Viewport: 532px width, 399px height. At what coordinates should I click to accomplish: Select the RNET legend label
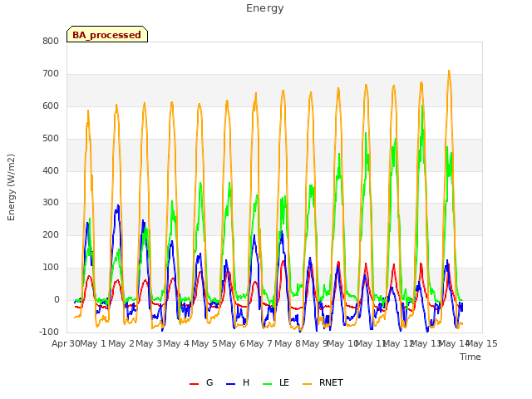tap(331, 382)
